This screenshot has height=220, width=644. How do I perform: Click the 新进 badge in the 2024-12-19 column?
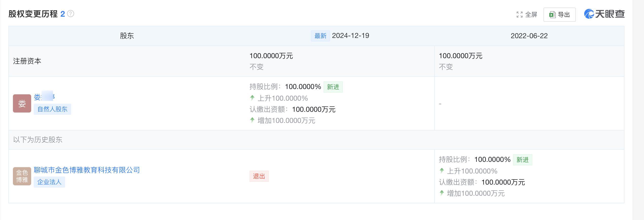pyautogui.click(x=333, y=87)
